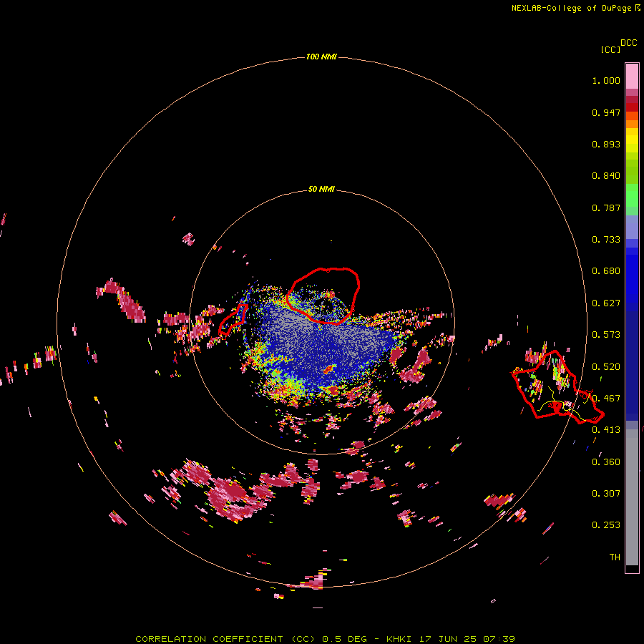Click the 0.307 scale value

[606, 494]
